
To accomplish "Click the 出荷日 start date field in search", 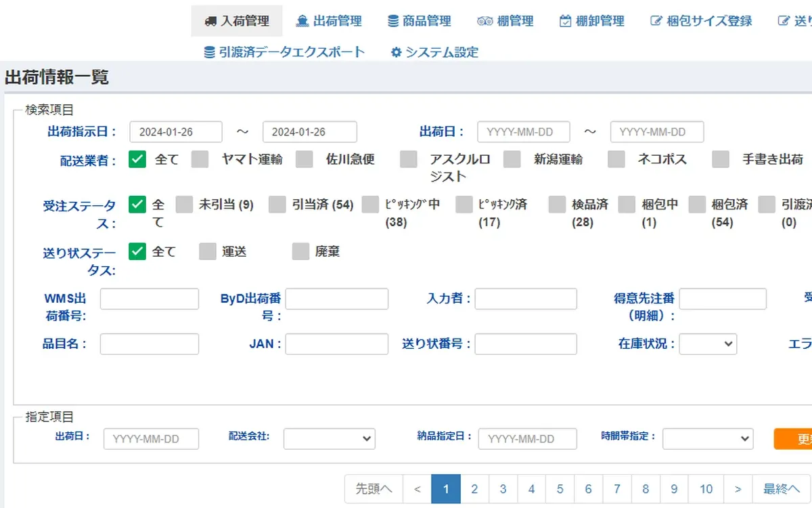I will (524, 132).
